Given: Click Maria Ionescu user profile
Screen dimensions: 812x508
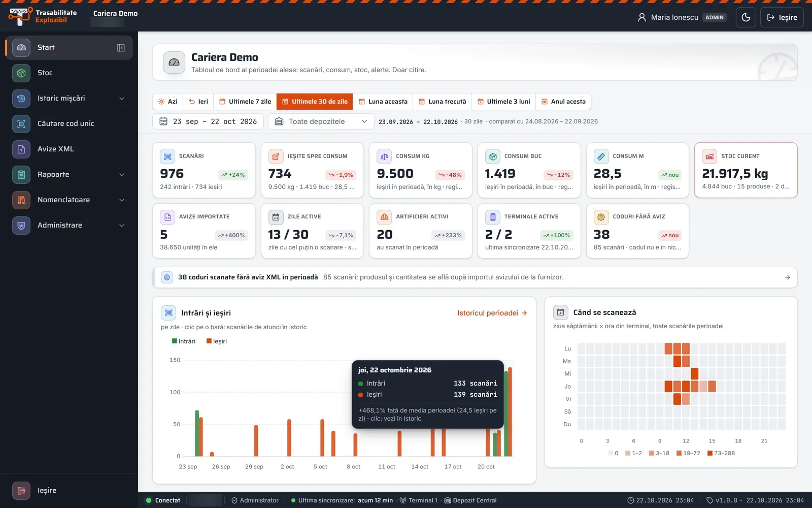Looking at the screenshot, I should pos(682,17).
